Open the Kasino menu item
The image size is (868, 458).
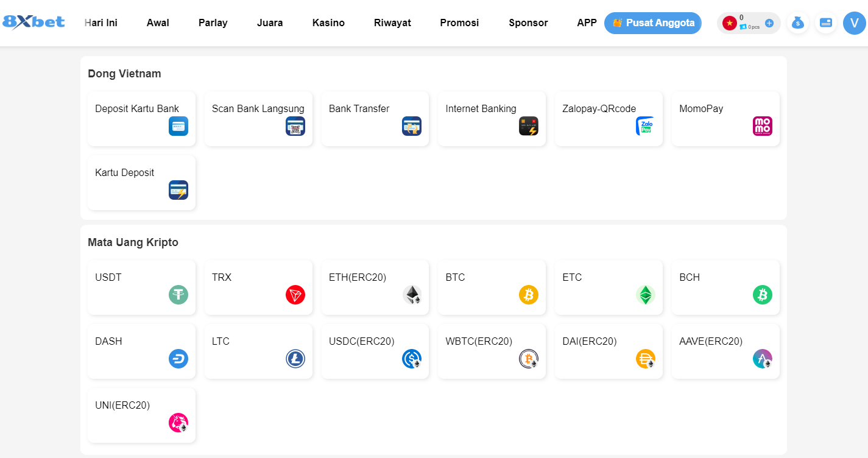click(328, 23)
